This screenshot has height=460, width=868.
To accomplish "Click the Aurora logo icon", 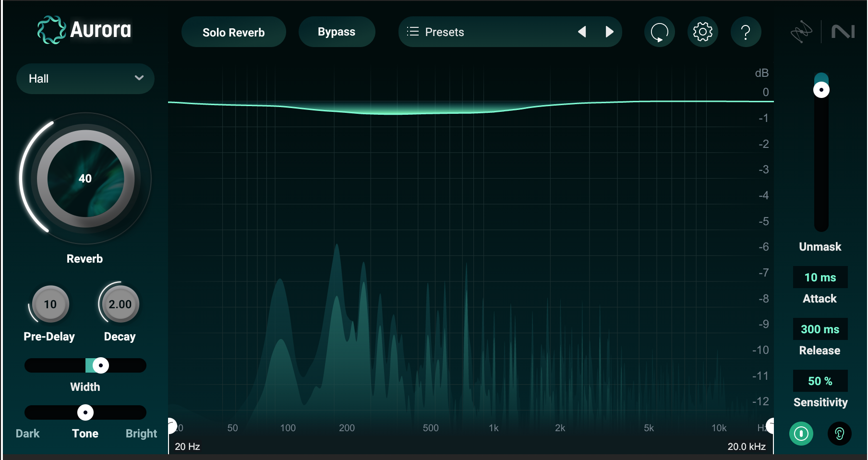I will pyautogui.click(x=51, y=30).
